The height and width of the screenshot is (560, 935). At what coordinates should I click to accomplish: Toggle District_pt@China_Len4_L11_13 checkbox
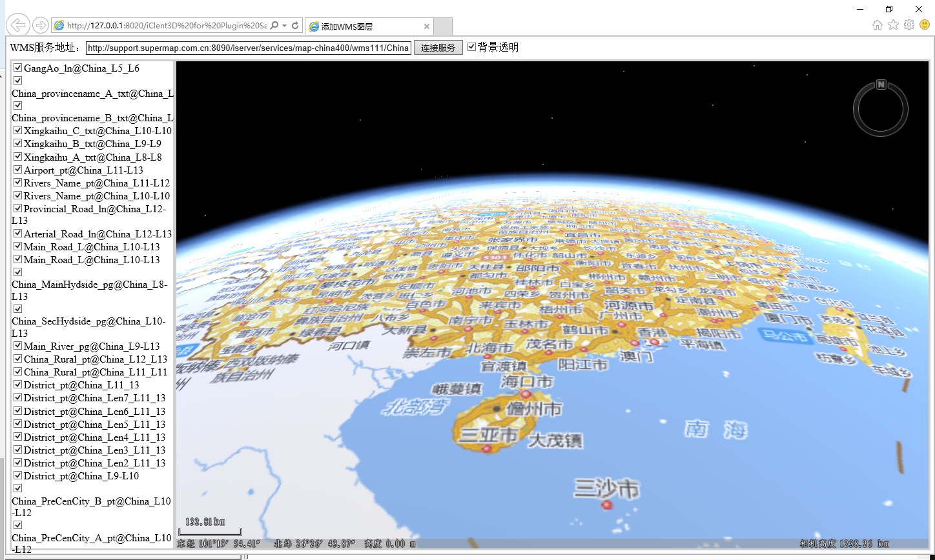[x=18, y=437]
